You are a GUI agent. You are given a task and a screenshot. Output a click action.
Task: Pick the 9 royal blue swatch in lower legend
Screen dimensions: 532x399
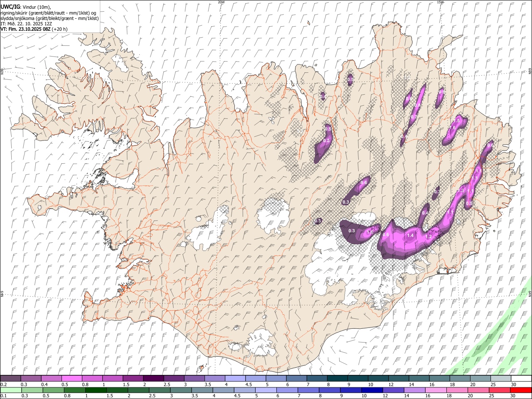coord(350,390)
